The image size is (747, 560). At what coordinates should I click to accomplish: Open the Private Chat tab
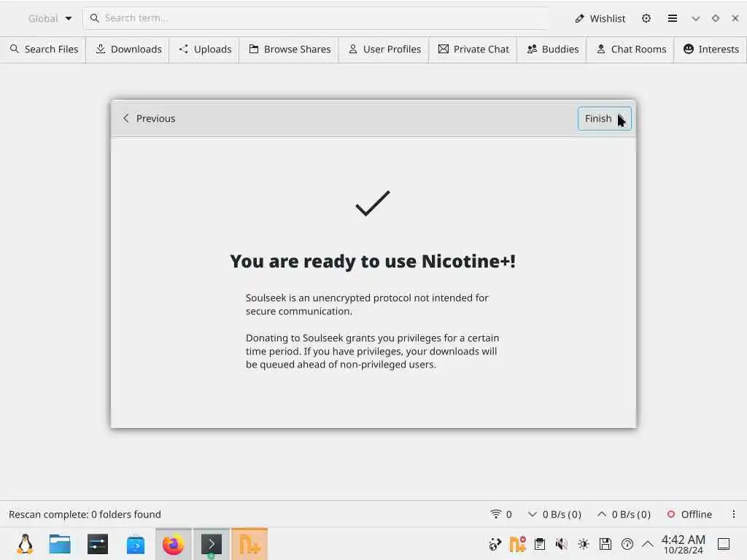tap(473, 49)
